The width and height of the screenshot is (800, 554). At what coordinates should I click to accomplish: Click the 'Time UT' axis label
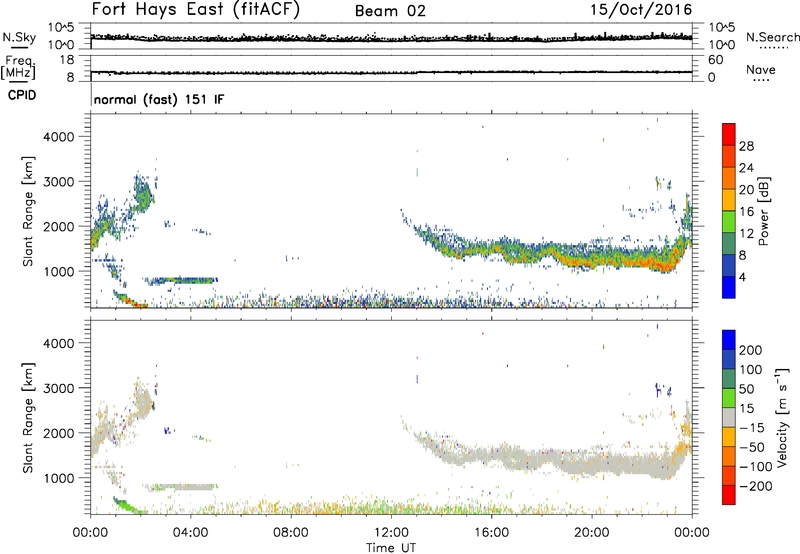click(x=391, y=548)
